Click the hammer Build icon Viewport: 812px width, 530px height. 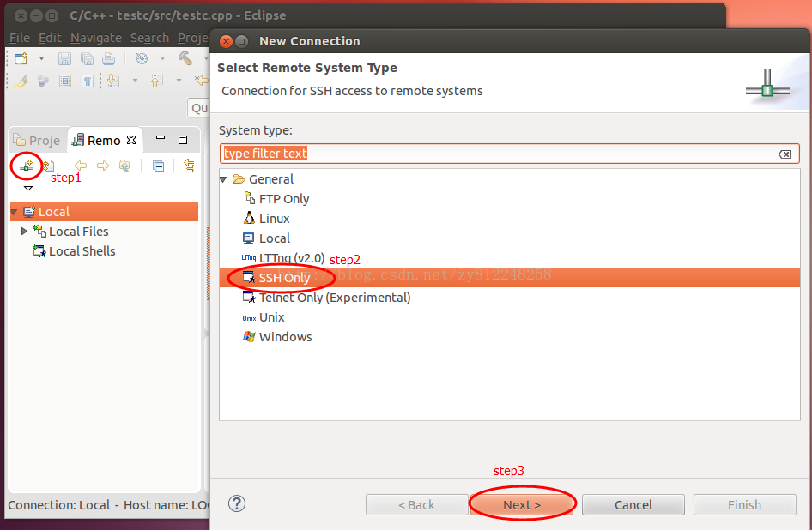point(185,58)
